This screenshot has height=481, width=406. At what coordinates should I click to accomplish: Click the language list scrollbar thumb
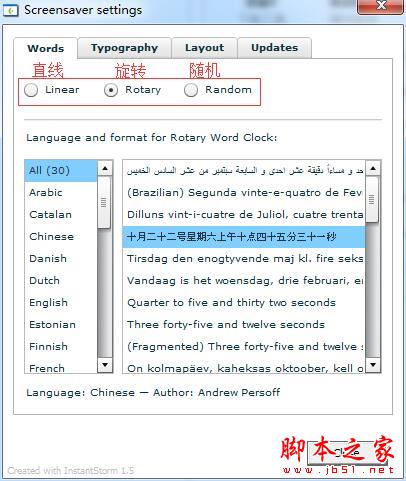coord(104,202)
